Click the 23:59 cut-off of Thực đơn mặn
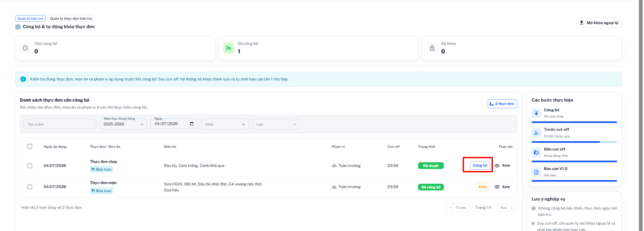 [393, 187]
